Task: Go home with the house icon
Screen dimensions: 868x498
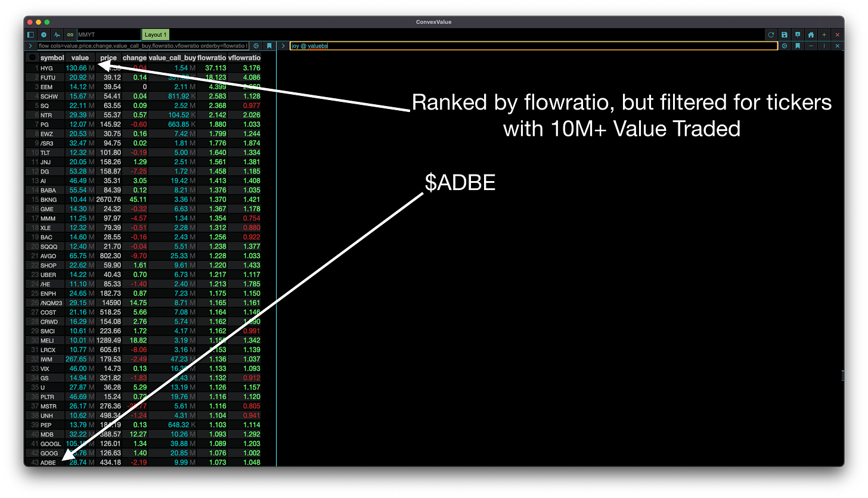Action: [x=811, y=35]
